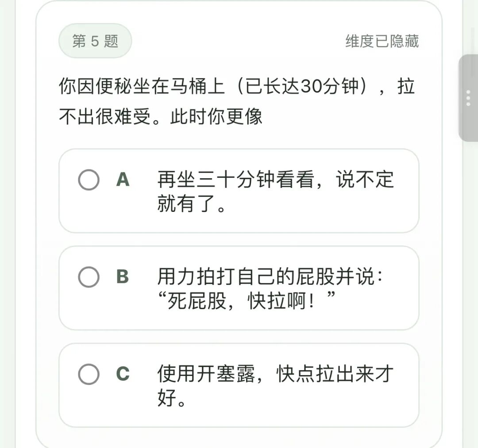Click the bold letter B option label
This screenshot has height=448, width=478.
[123, 277]
